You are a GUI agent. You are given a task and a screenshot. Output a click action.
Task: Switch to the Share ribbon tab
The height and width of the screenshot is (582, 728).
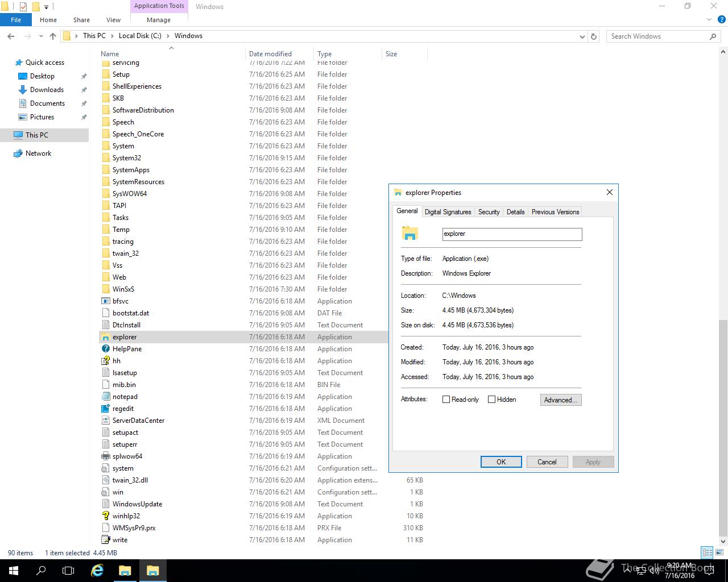click(81, 20)
